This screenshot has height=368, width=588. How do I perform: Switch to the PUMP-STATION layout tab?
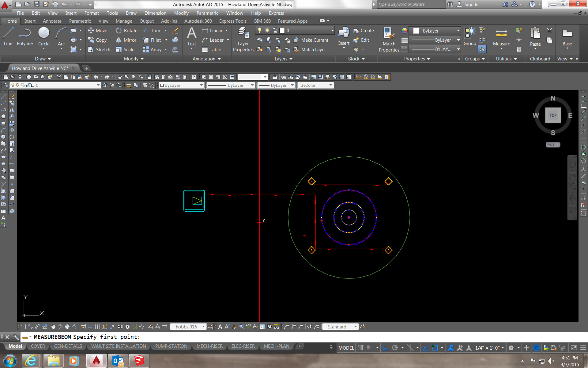coord(171,346)
